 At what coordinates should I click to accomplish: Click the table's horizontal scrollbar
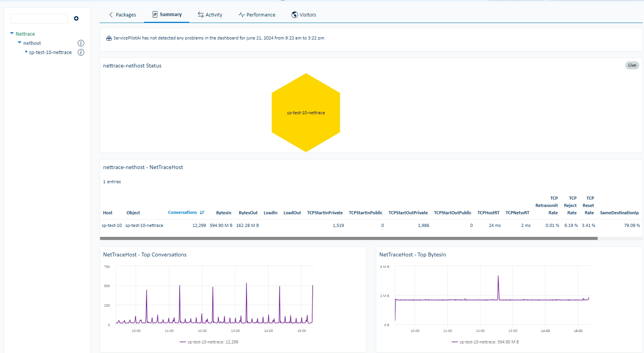[x=349, y=238]
